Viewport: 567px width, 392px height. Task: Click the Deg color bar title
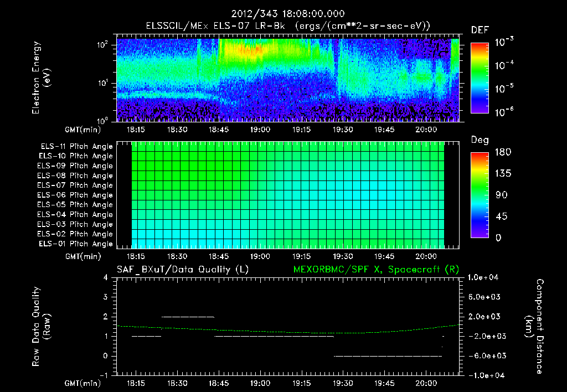[x=480, y=140]
